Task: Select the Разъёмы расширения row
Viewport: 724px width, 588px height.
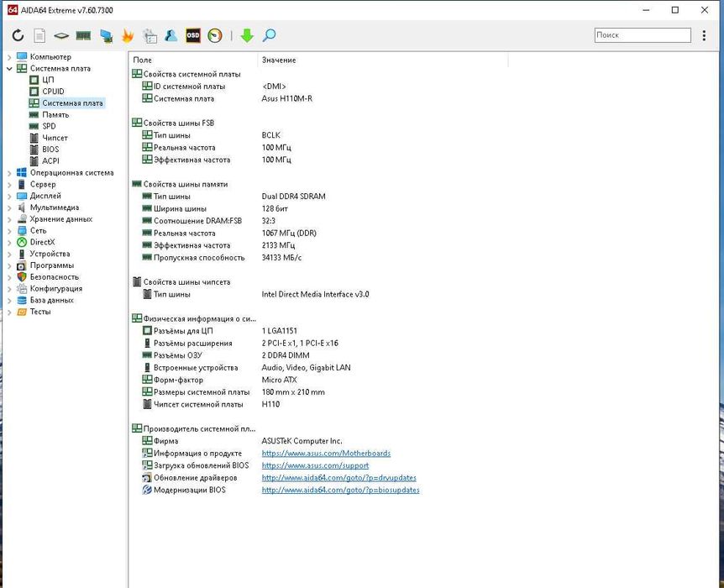Action: pos(240,344)
